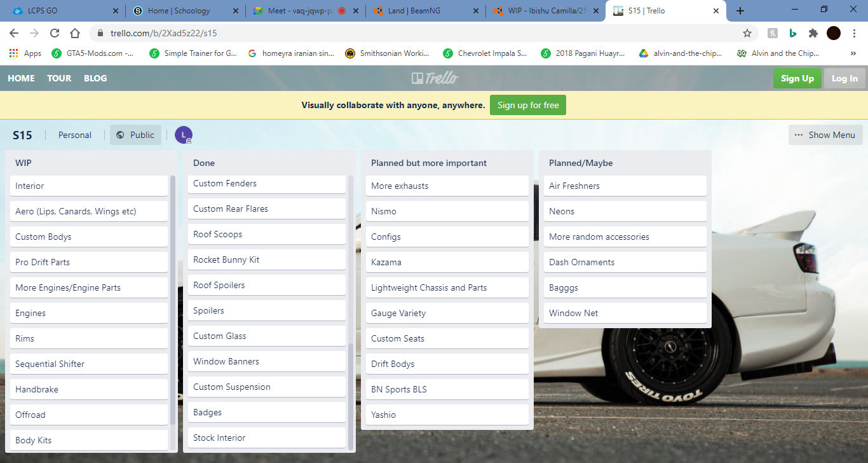Open the extensions puzzle-piece icon
The height and width of the screenshot is (463, 868).
coord(813,33)
